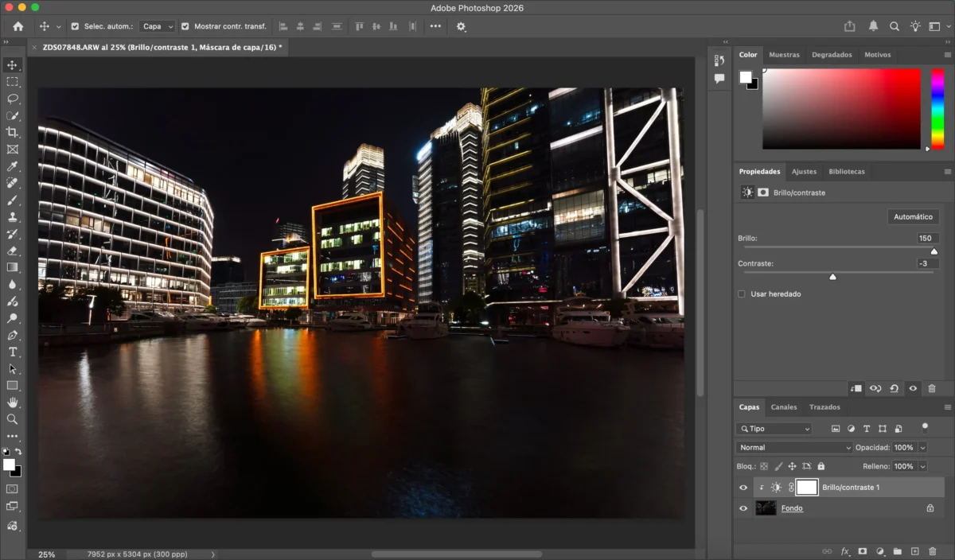Activate the Zoom tool

coord(12,418)
